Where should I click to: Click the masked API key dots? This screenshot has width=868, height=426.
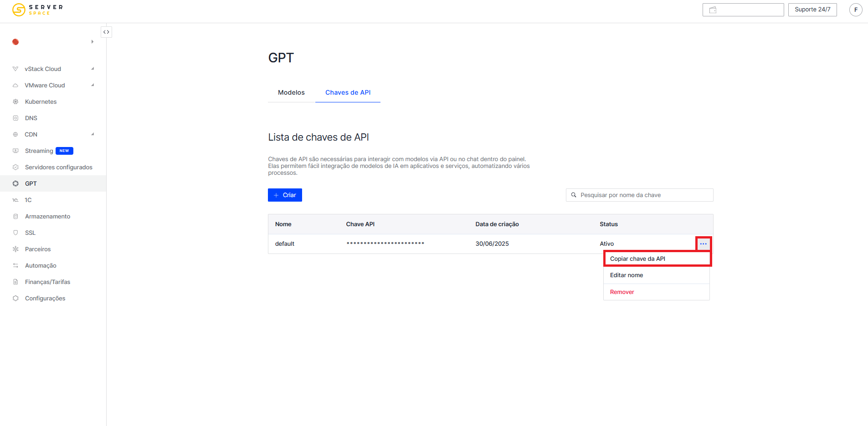(x=385, y=243)
